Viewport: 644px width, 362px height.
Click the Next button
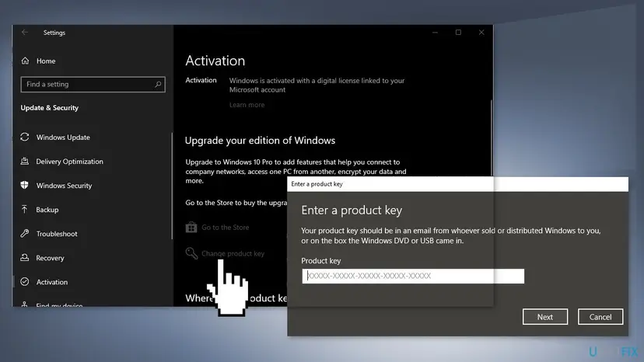point(545,317)
